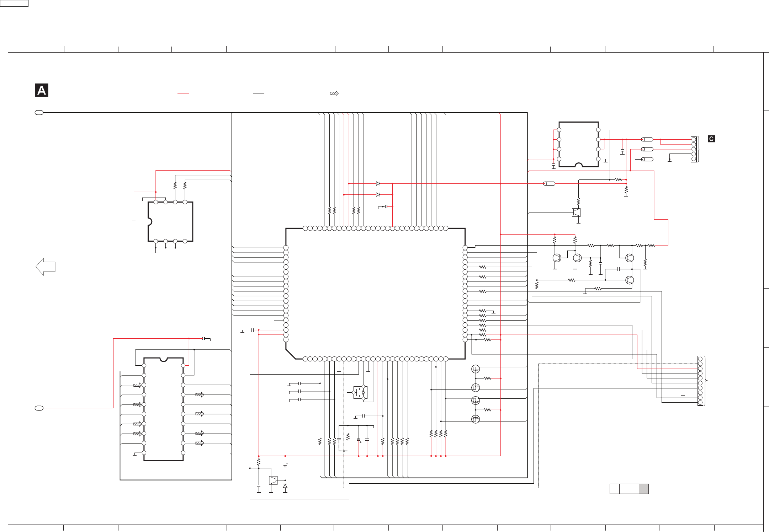Click the leftmost circled transistor in the right group
Image resolution: width=769 pixels, height=532 pixels.
tap(557, 258)
